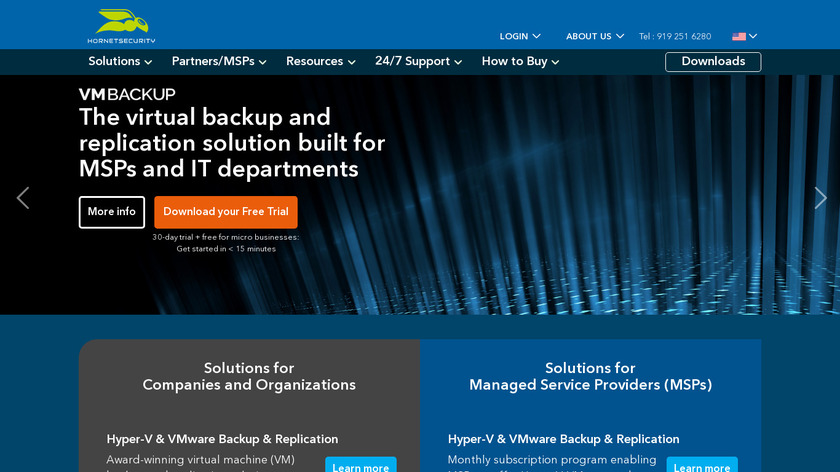Image resolution: width=840 pixels, height=472 pixels.
Task: Click the phone number 919 251 6280
Action: coord(675,36)
